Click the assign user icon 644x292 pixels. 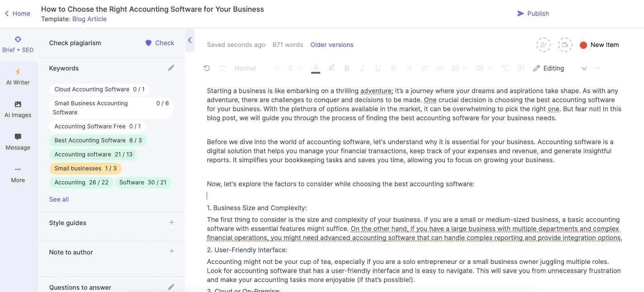[x=543, y=45]
